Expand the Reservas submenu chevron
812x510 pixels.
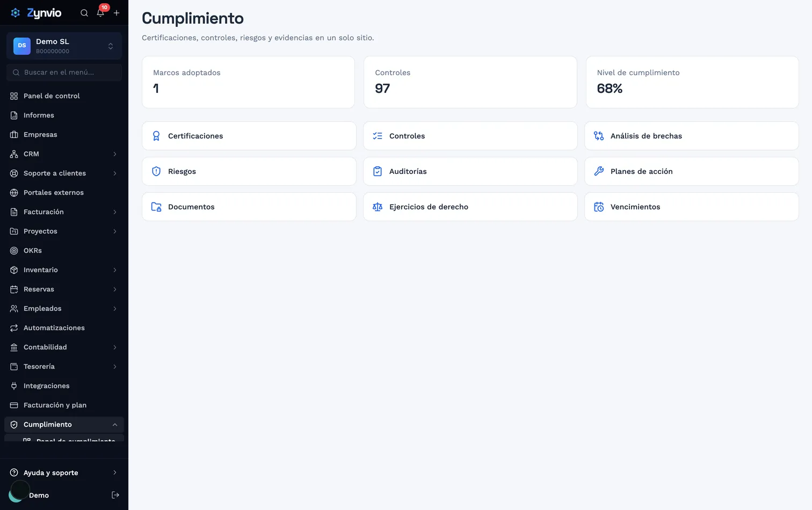115,289
